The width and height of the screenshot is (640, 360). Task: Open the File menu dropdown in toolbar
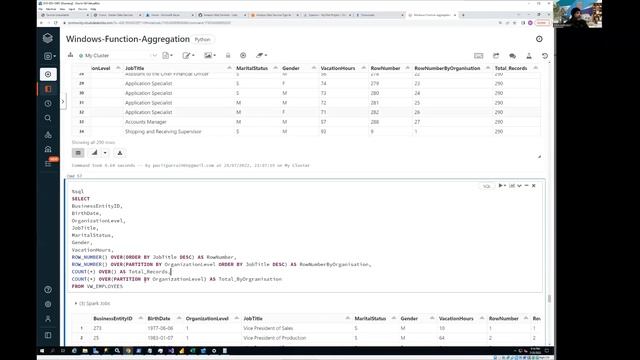tap(167, 56)
